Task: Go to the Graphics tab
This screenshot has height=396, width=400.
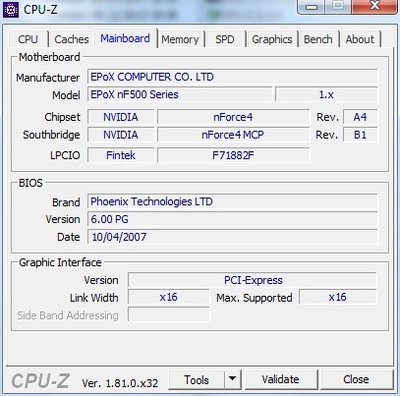Action: point(272,39)
